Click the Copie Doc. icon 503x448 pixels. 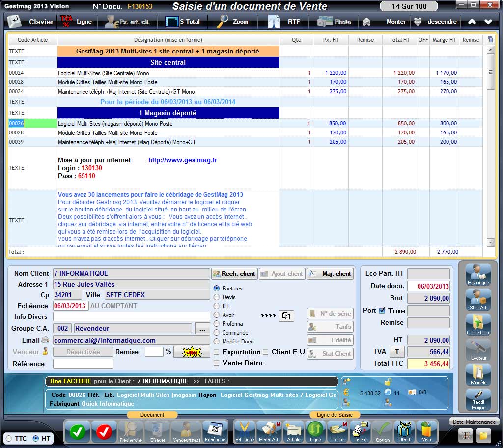point(478,325)
